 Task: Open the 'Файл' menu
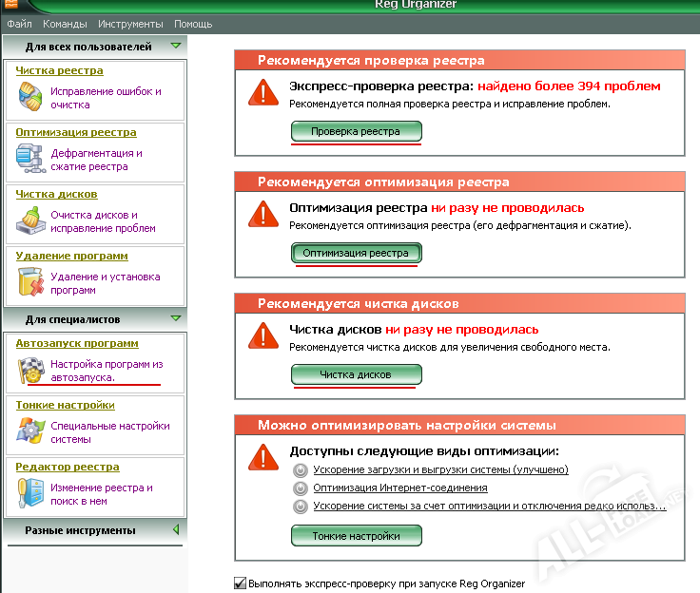point(19,24)
